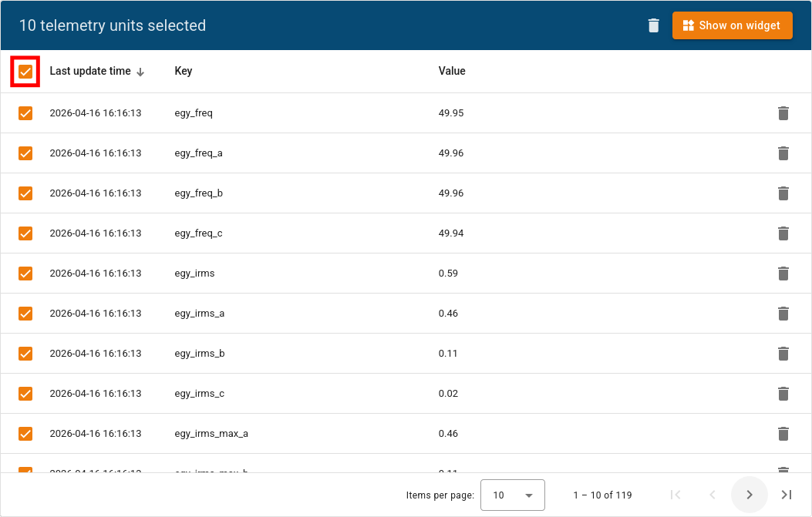Uncheck the select-all header checkbox
Viewport: 812px width, 517px height.
pyautogui.click(x=25, y=72)
